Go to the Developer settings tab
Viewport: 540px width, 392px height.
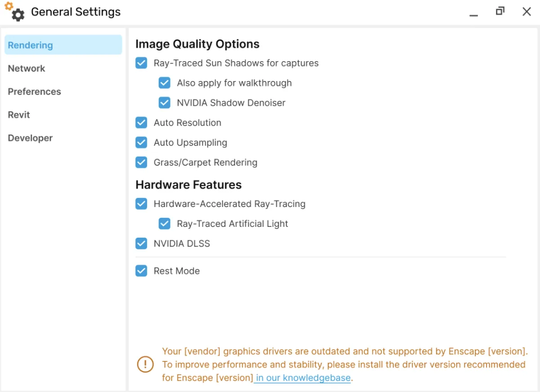[30, 138]
